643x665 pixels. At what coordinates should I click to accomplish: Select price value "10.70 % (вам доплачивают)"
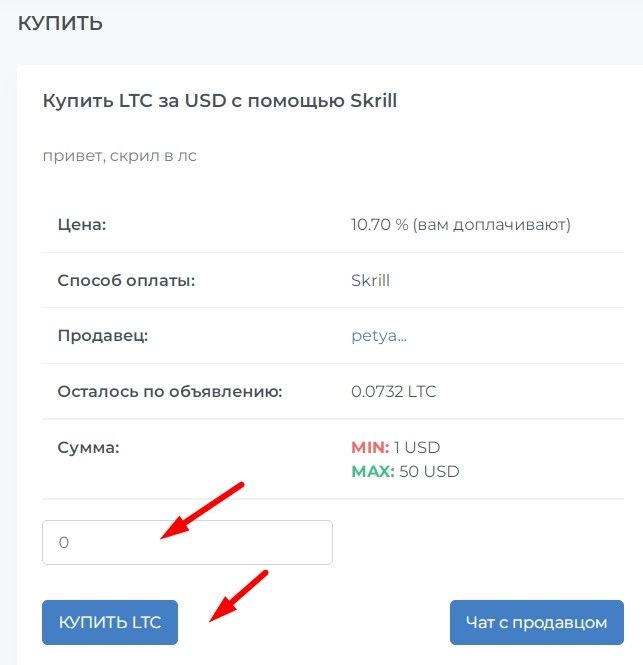click(460, 225)
